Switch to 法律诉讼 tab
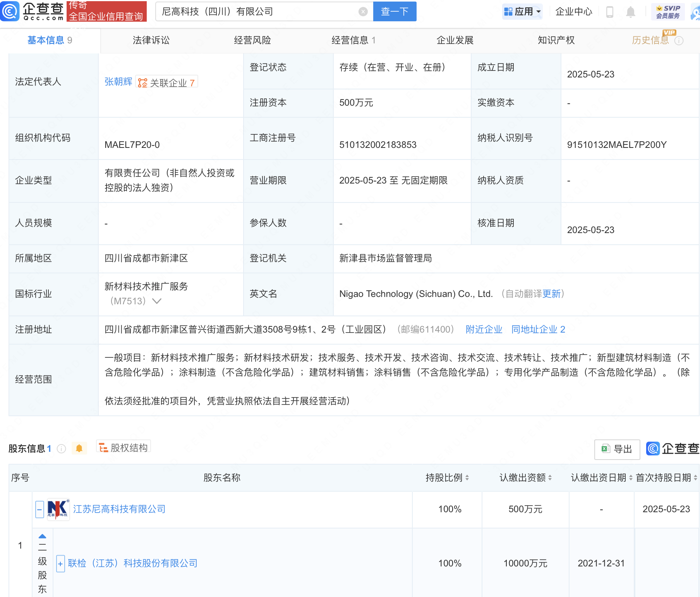Screen dimensions: 700x597 pyautogui.click(x=151, y=40)
